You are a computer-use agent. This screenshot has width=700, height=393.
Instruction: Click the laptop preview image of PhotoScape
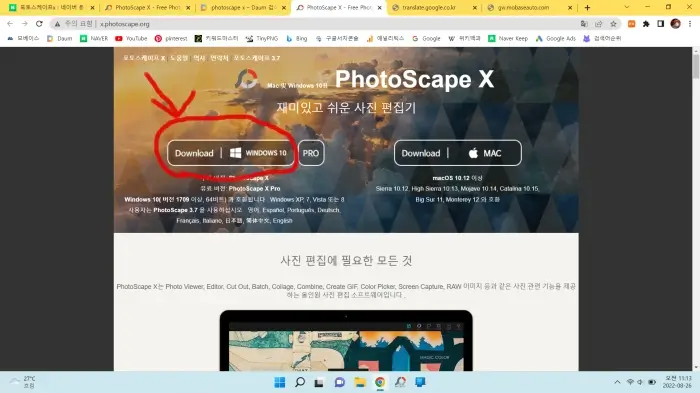pyautogui.click(x=346, y=340)
